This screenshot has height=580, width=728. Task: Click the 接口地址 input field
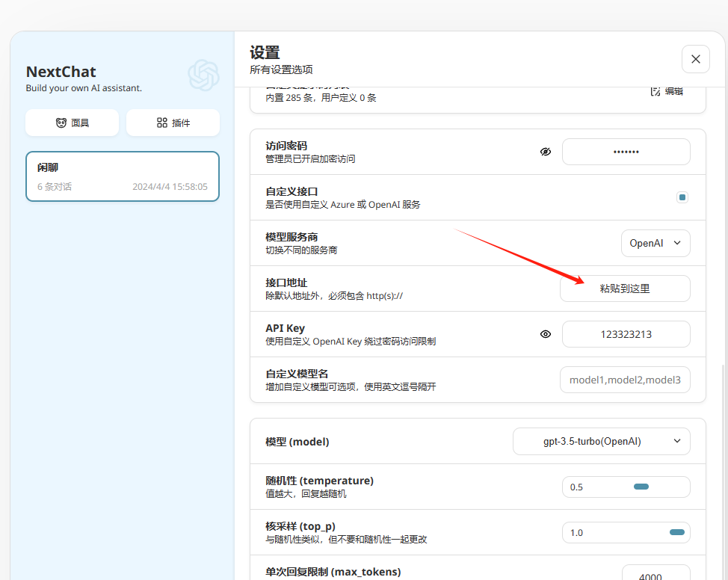coord(625,289)
